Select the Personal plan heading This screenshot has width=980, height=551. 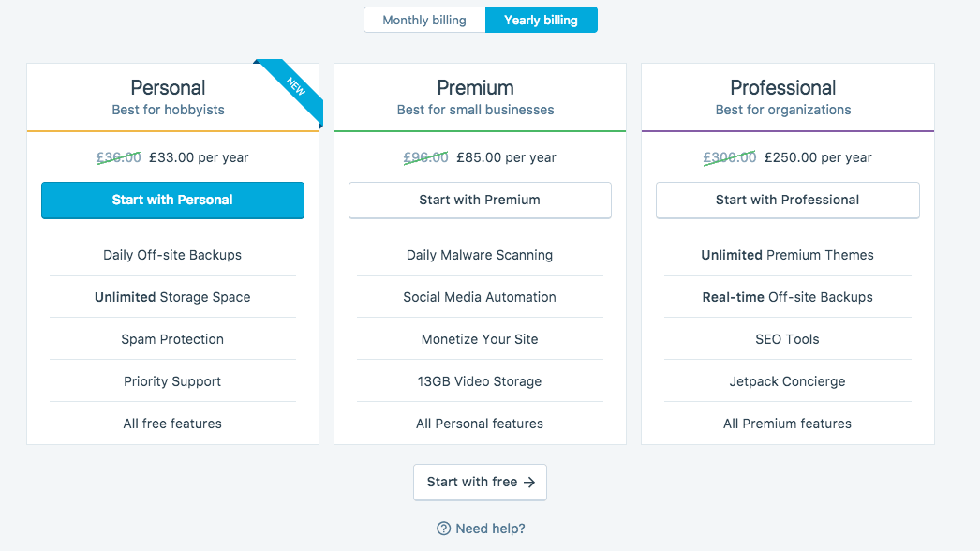click(x=168, y=87)
